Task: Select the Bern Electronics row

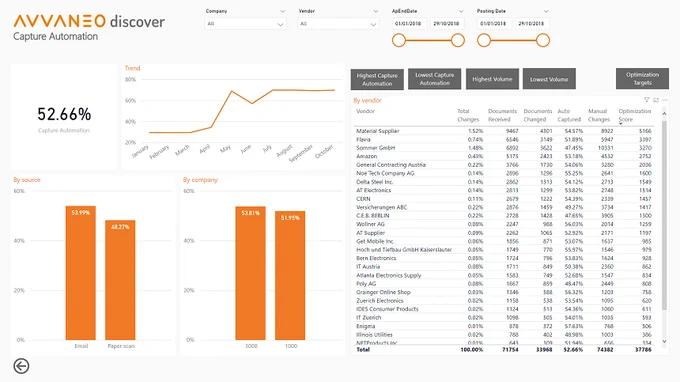Action: point(504,258)
